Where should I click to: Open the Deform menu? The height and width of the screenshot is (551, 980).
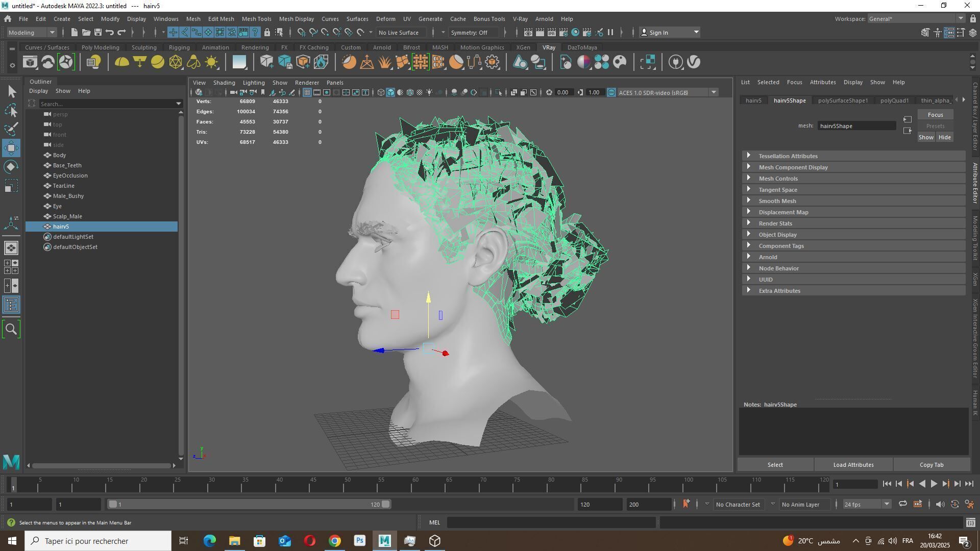(x=385, y=19)
